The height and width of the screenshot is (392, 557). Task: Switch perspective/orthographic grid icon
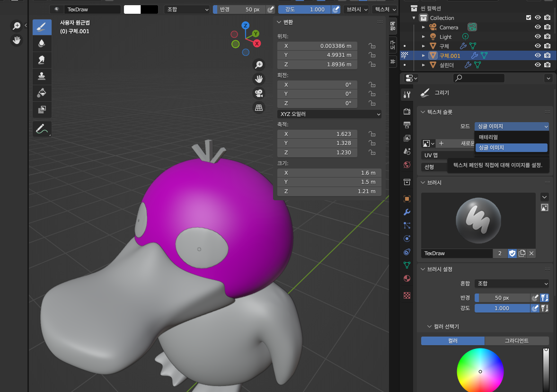point(259,107)
